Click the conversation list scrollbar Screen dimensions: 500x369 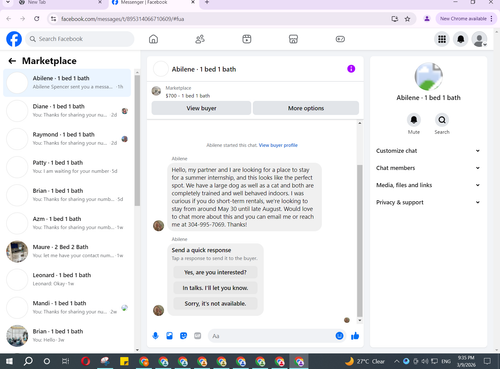click(137, 140)
